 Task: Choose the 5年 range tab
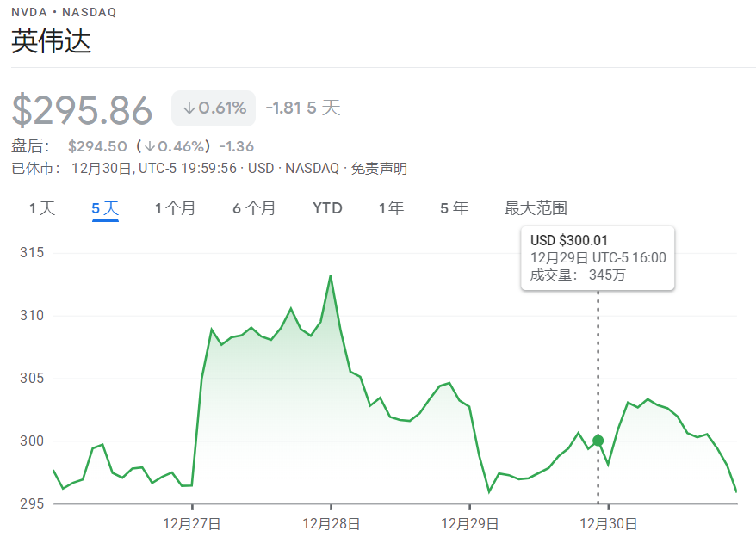pos(454,208)
